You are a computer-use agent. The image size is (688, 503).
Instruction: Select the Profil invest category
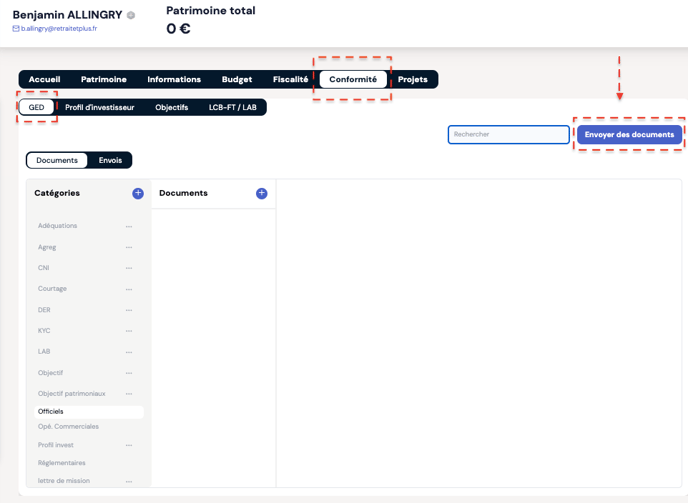click(x=56, y=445)
